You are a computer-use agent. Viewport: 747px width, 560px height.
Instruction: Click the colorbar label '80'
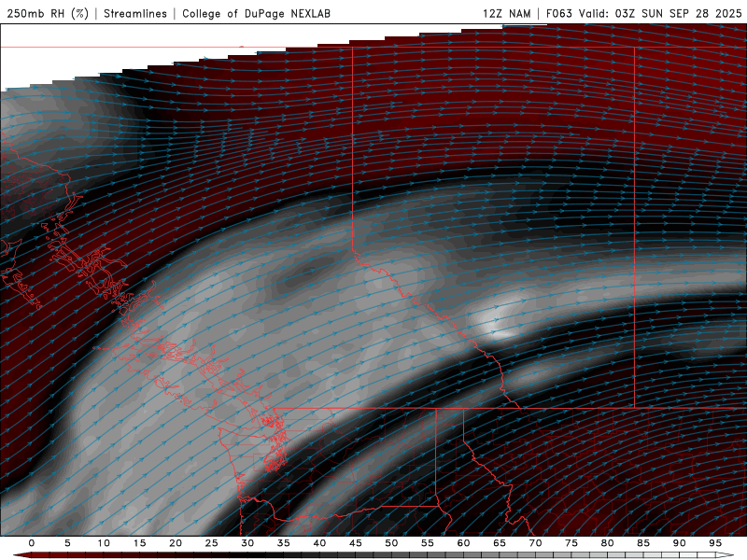[x=608, y=543]
